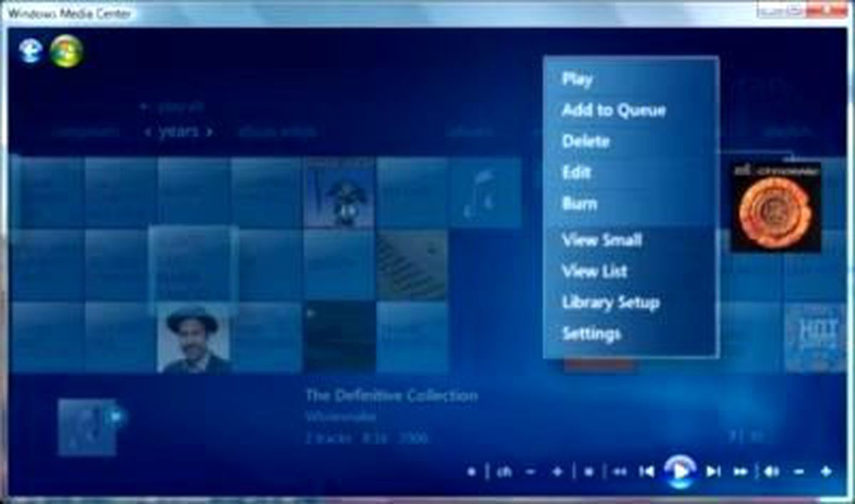
Task: Choose Play from the context menu
Action: tap(577, 78)
